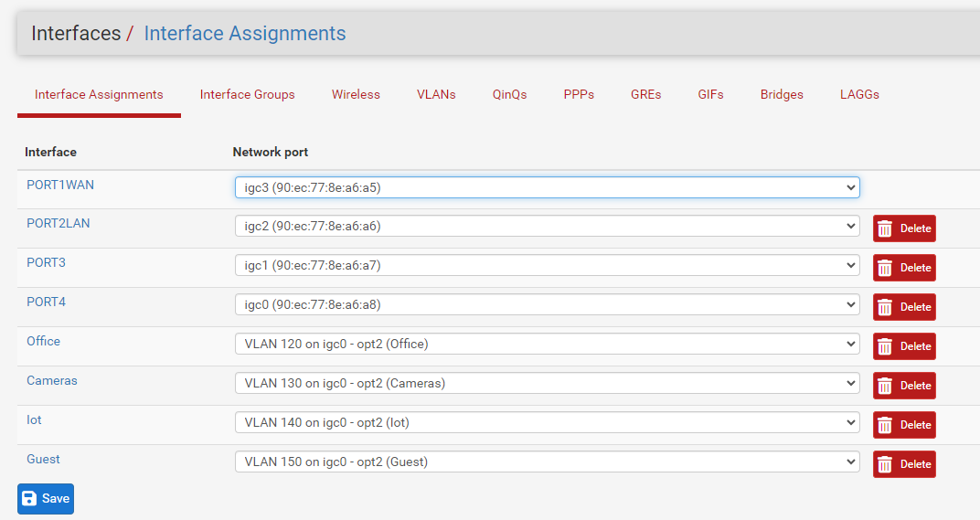Open Guest VLAN 150 dropdown
The height and width of the screenshot is (520, 980).
pyautogui.click(x=548, y=462)
